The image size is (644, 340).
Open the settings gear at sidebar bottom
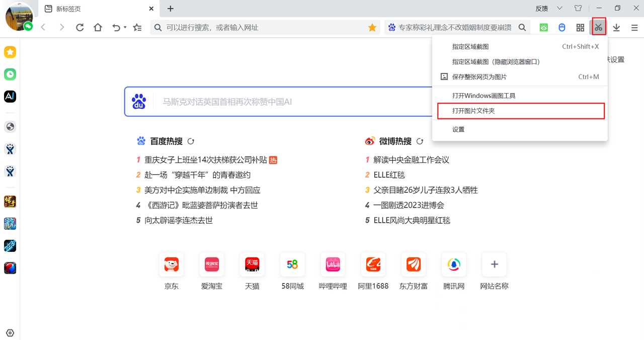10,332
